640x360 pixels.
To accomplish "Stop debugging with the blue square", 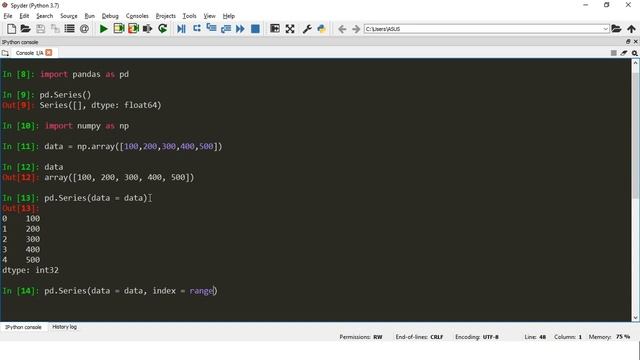I will pos(255,29).
